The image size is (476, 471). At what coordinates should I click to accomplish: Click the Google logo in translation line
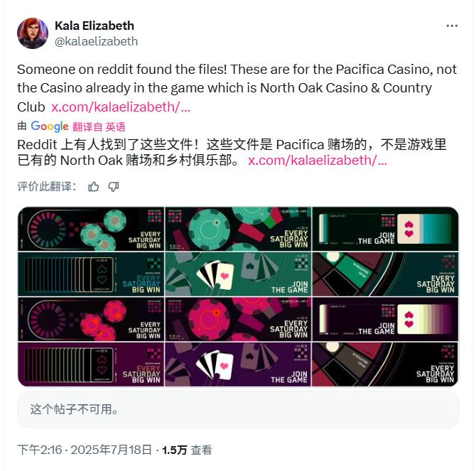coord(50,126)
